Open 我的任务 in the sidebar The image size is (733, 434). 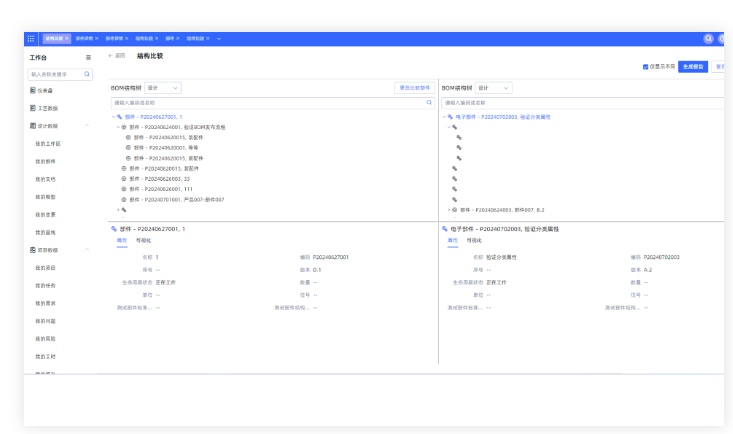pos(45,286)
